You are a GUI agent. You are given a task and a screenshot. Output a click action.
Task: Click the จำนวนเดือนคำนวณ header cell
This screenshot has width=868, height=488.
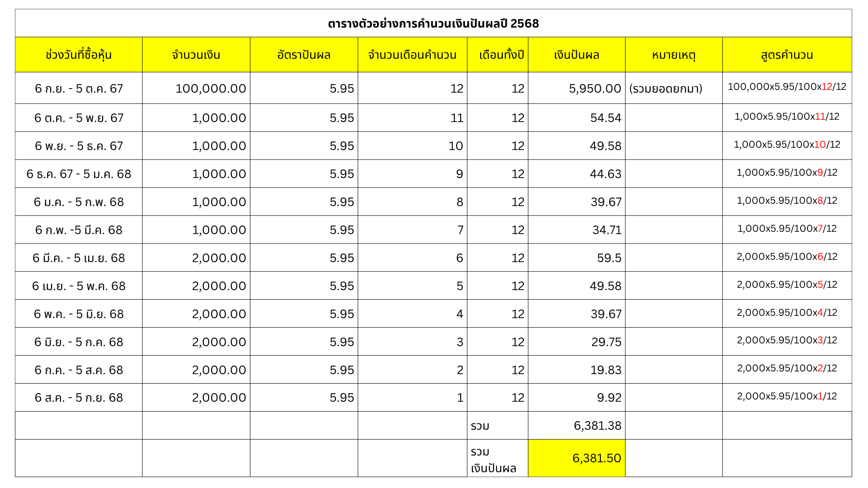pos(412,55)
